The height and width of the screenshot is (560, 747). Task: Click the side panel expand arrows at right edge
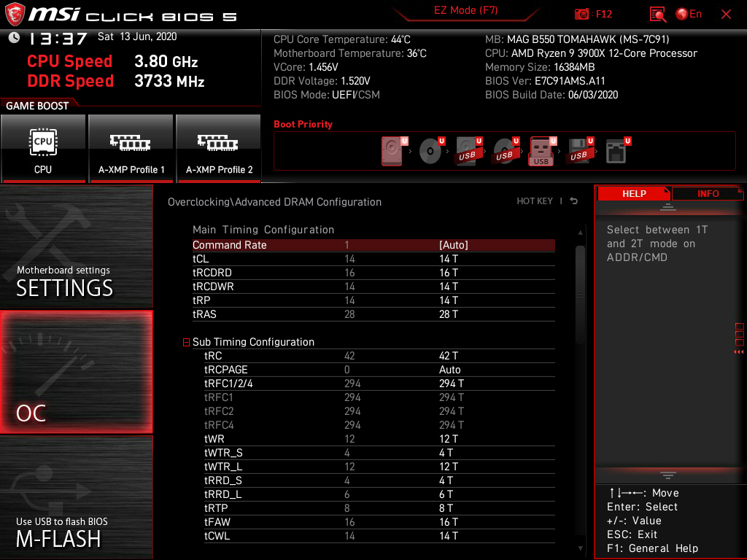coord(738,352)
